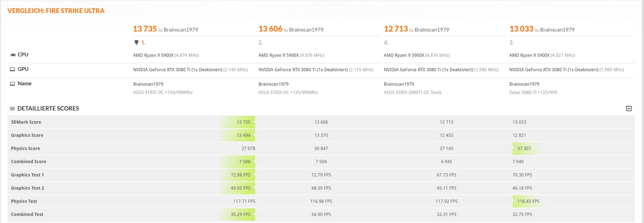Select the Graphics Score row label

point(27,135)
